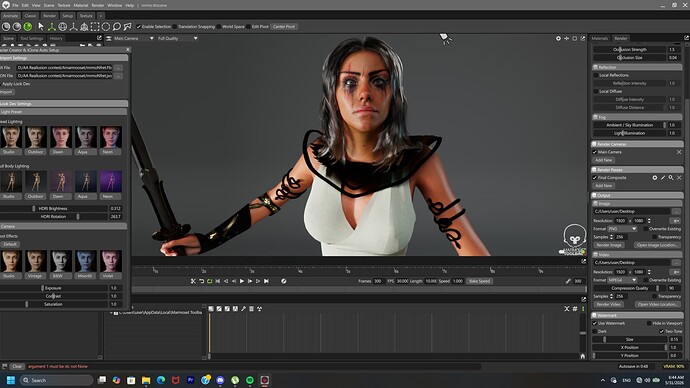The height and width of the screenshot is (388, 690).
Task: Open the image resolution presets dropdown
Action: click(x=675, y=220)
